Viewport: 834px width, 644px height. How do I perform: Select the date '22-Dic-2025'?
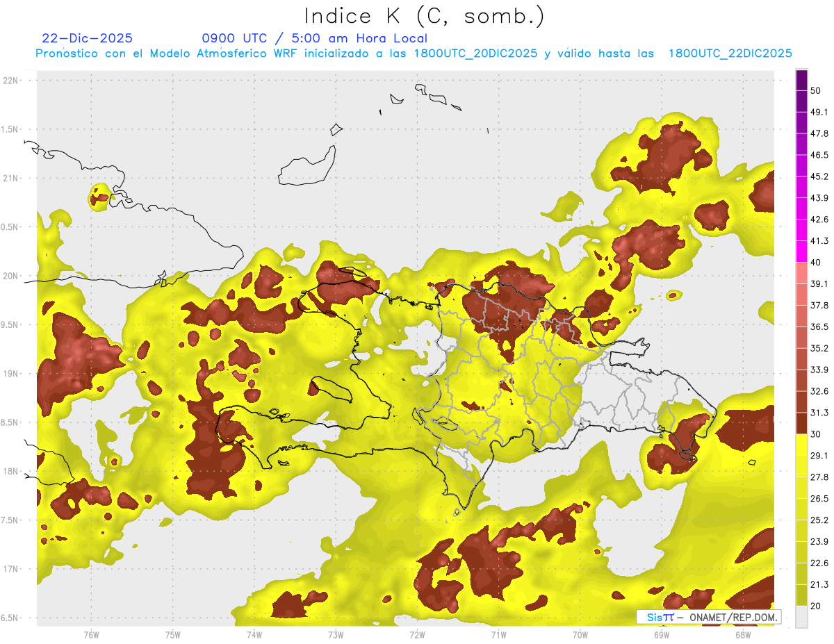(x=87, y=38)
